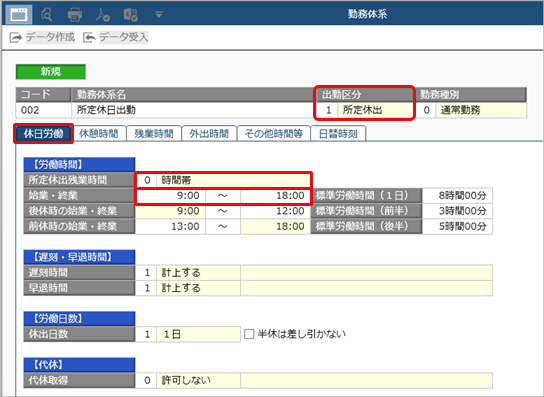The image size is (544, 397).
Task: Select the 時間帯 value field
Action: (233, 180)
